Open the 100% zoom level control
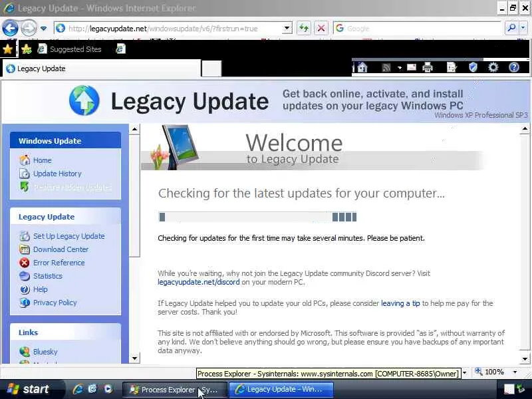 (490, 372)
